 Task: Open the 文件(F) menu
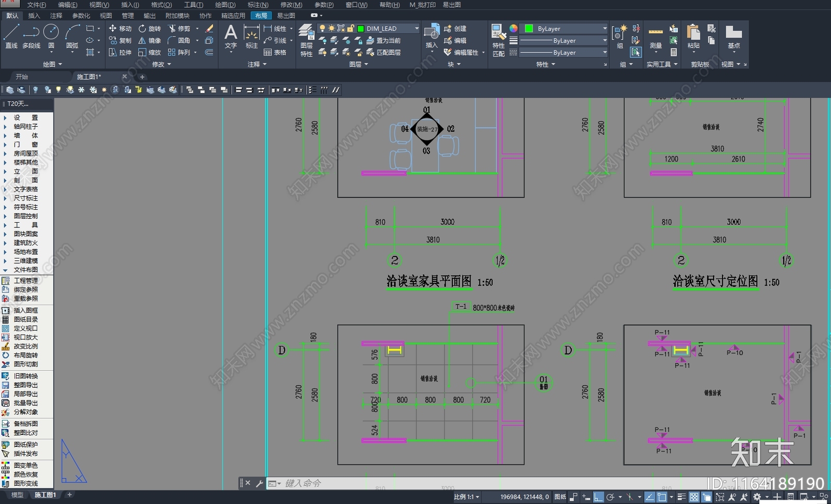pyautogui.click(x=36, y=5)
